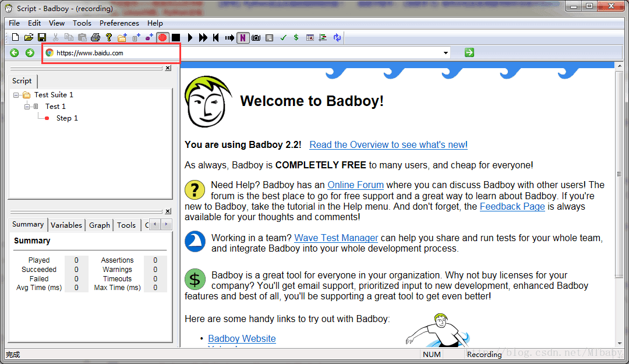
Task: Open help with the question mark icon
Action: 109,37
